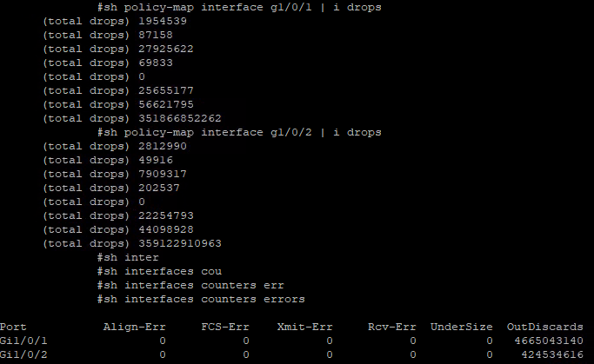Click the Port column header
The width and height of the screenshot is (594, 364).
pos(13,327)
